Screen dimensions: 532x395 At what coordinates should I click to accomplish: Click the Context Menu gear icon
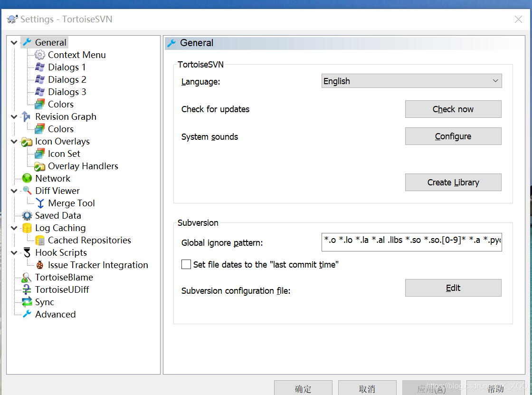pyautogui.click(x=40, y=55)
